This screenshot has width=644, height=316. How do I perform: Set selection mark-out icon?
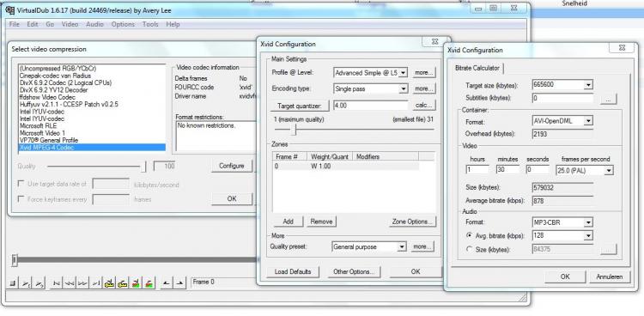[x=179, y=283]
